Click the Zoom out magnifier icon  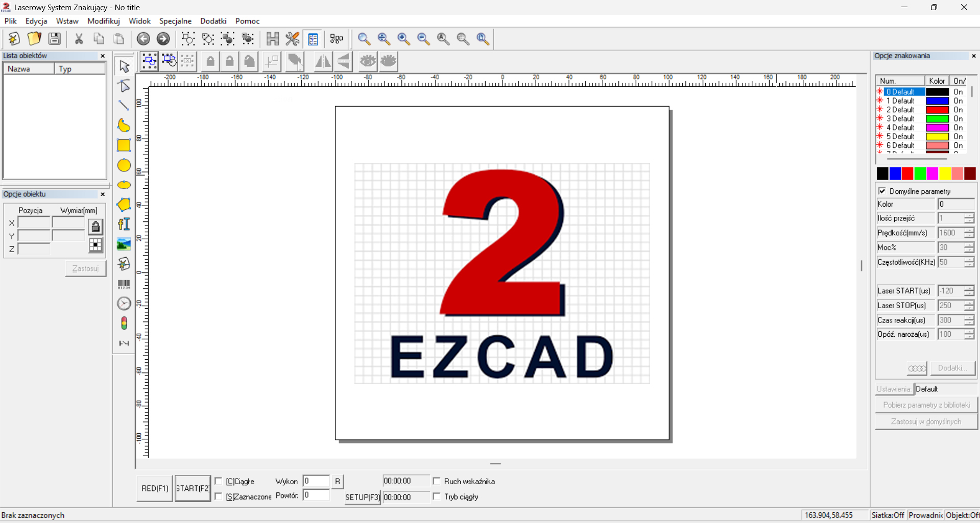(x=423, y=39)
